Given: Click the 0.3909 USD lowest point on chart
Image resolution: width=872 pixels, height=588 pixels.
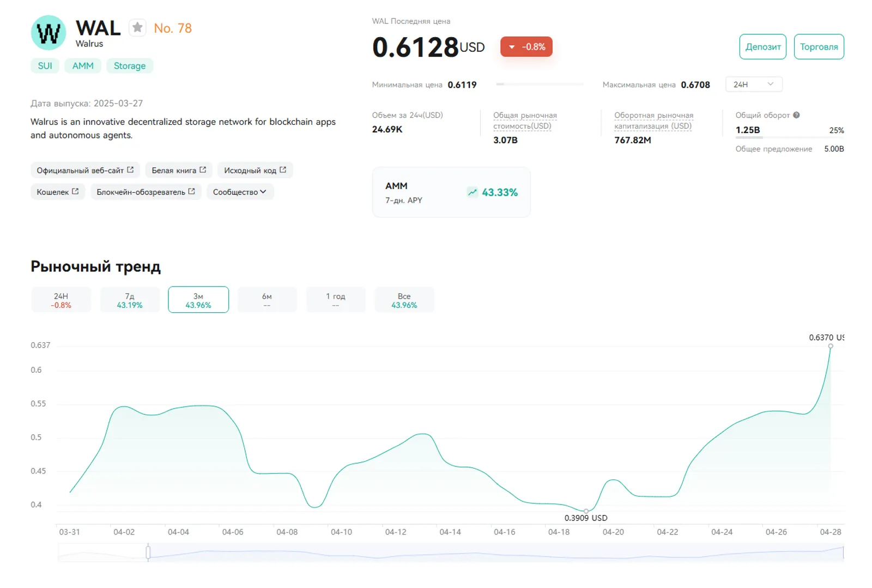Looking at the screenshot, I should tap(586, 511).
